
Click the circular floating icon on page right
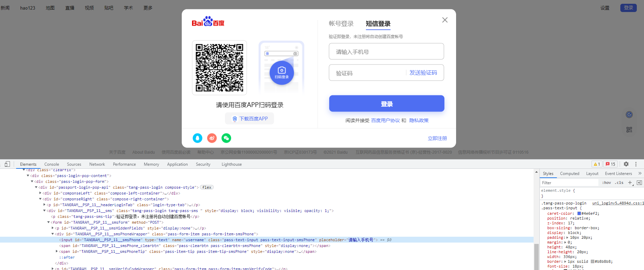point(629,115)
